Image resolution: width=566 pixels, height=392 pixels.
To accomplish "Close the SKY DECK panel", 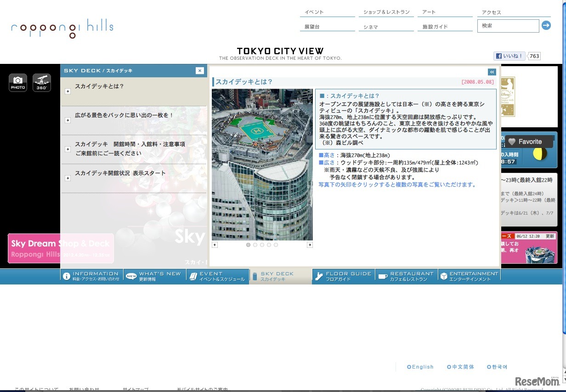I will point(199,70).
